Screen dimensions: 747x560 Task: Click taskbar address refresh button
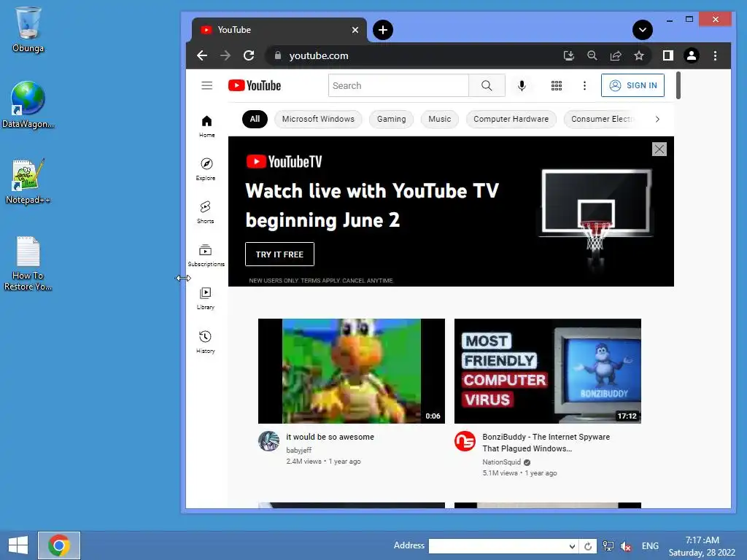[588, 546]
